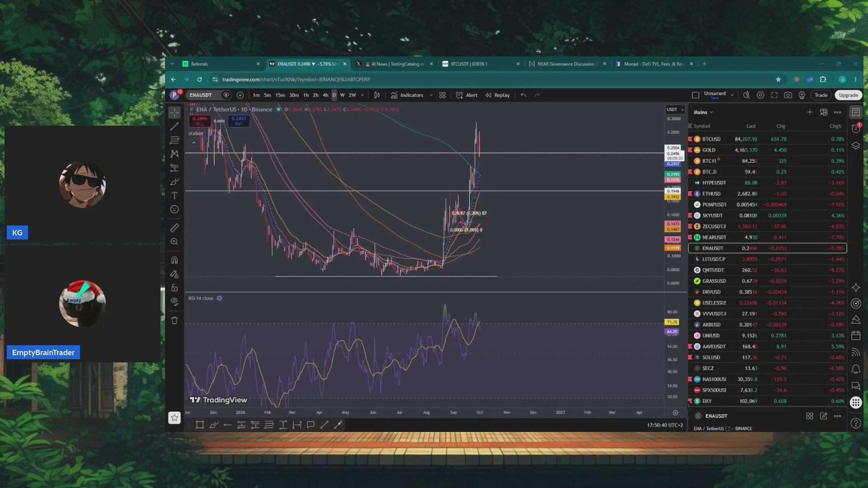The width and height of the screenshot is (868, 488).
Task: Enter fullscreen chart mode
Action: 774,95
